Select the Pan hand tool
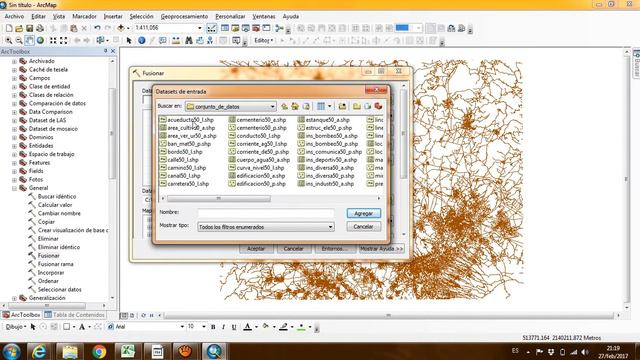 29,40
